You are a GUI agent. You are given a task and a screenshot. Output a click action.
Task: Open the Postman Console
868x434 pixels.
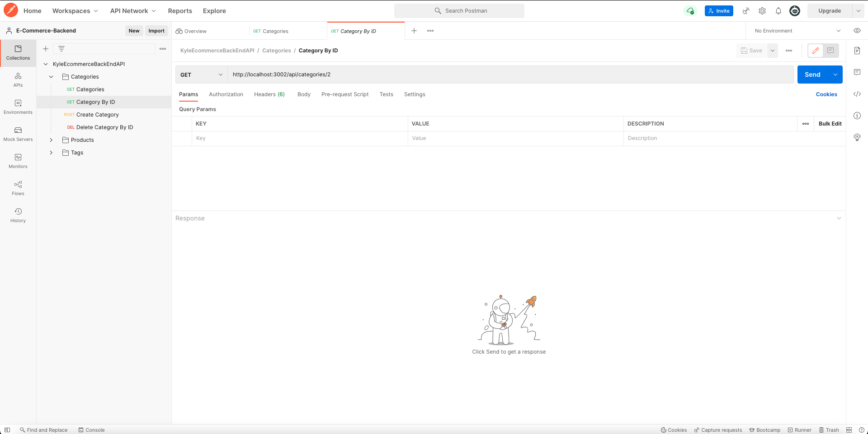tap(92, 430)
